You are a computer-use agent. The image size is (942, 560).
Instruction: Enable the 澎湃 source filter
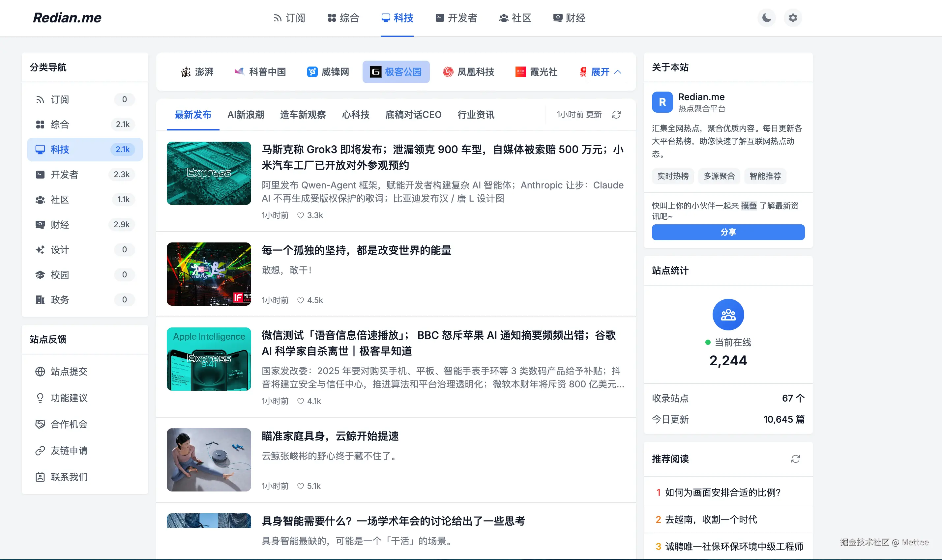coord(197,72)
